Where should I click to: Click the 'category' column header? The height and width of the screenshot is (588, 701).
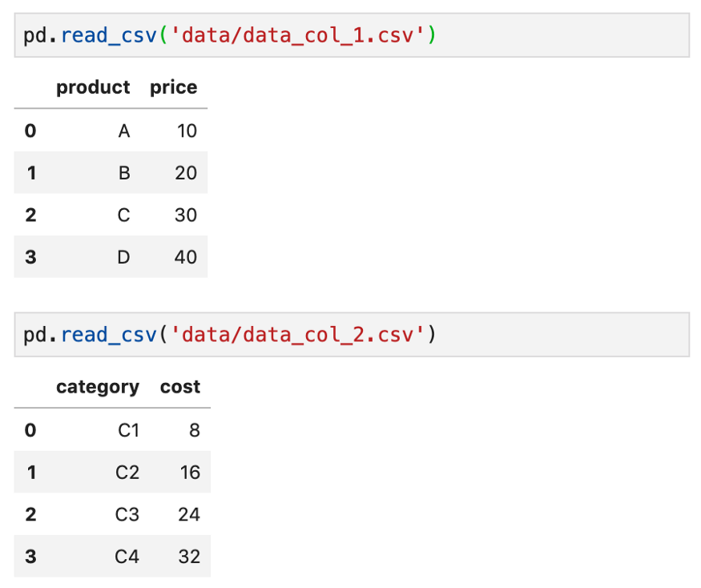(98, 387)
